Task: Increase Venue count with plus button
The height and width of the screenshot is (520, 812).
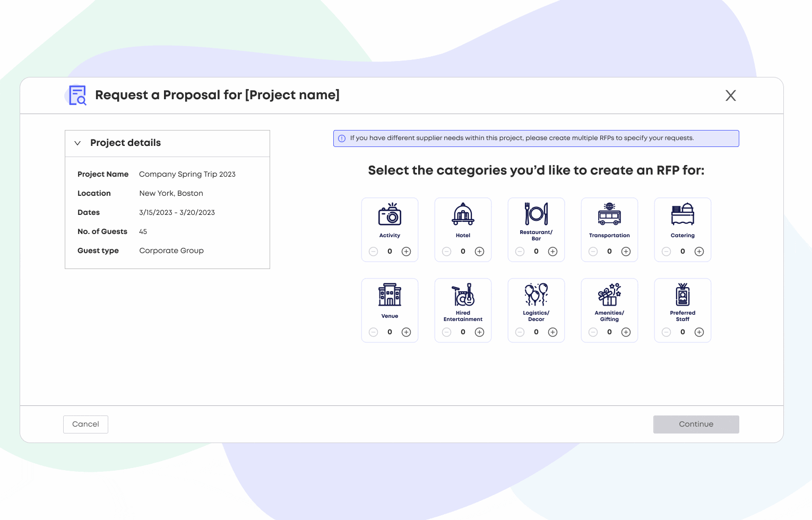Action: pyautogui.click(x=406, y=332)
